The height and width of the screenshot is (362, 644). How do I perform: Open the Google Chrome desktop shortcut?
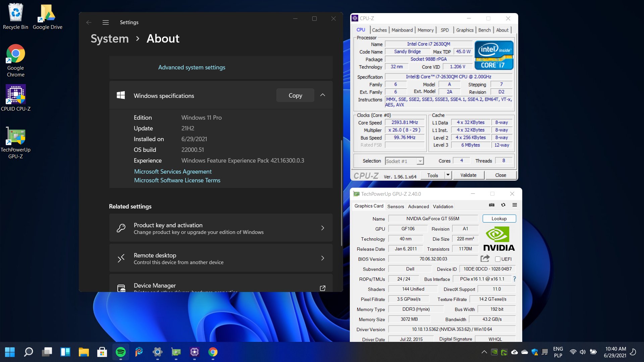15,61
